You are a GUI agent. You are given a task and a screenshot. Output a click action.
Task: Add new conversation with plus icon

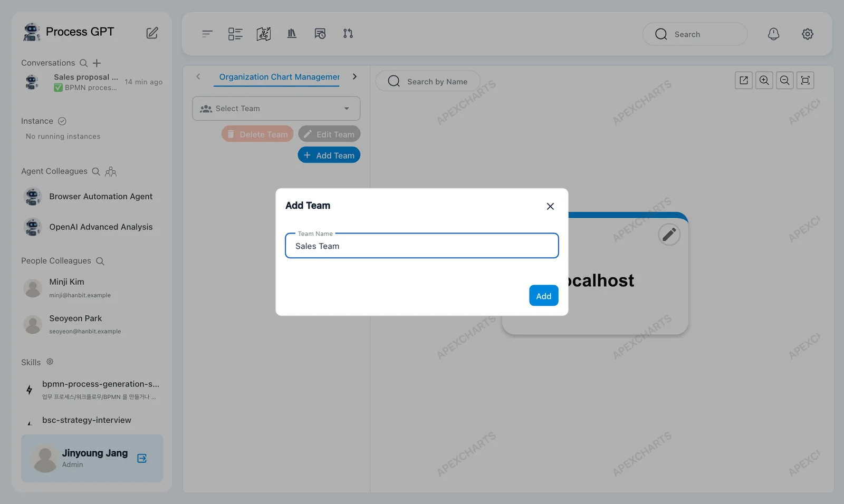click(97, 63)
